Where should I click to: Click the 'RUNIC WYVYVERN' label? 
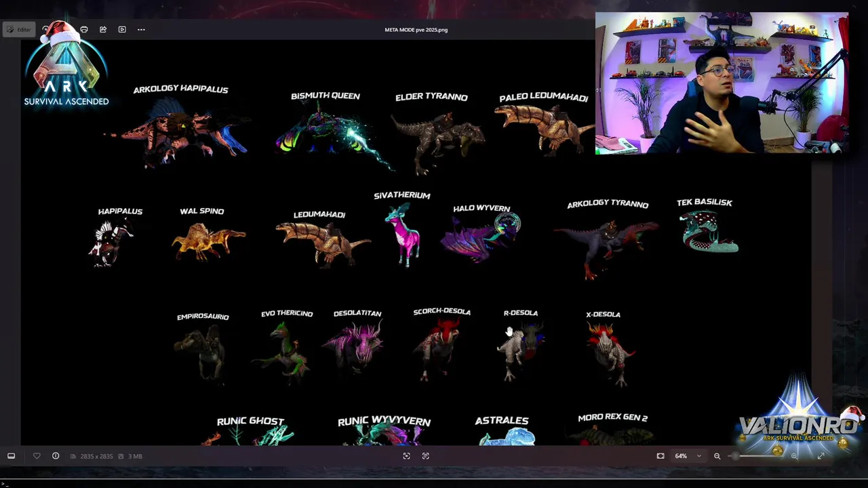[384, 422]
